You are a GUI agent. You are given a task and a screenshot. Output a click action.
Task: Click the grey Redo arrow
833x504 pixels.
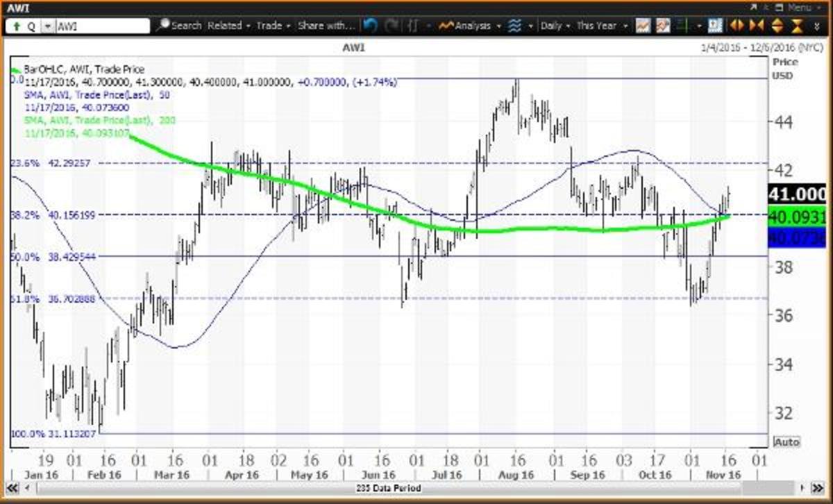(392, 26)
